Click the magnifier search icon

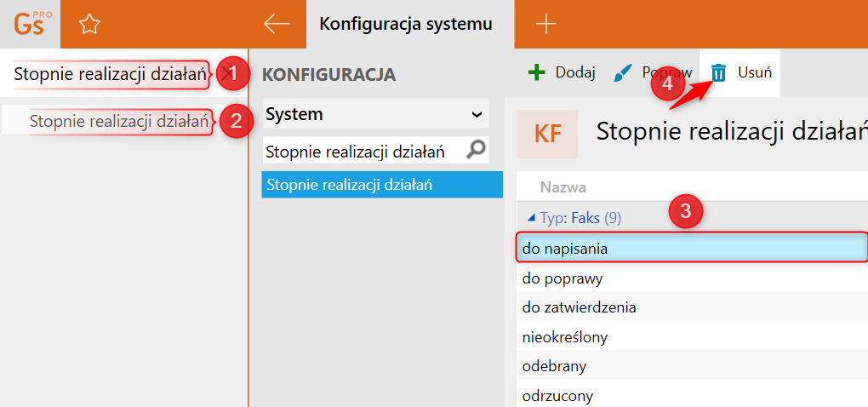[x=477, y=151]
